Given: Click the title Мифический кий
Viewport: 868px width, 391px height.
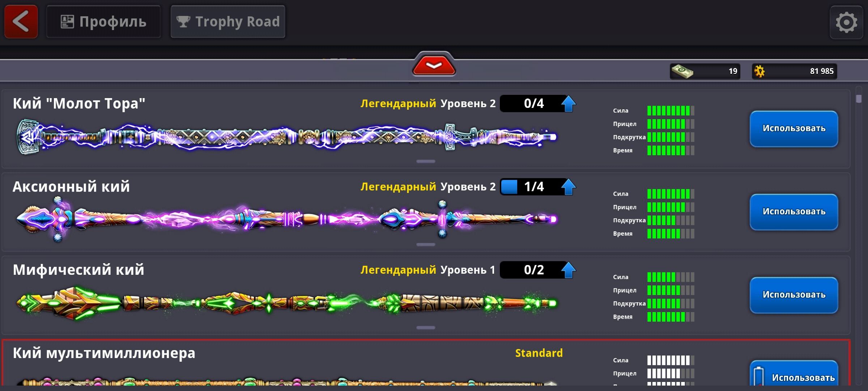Looking at the screenshot, I should tap(78, 270).
